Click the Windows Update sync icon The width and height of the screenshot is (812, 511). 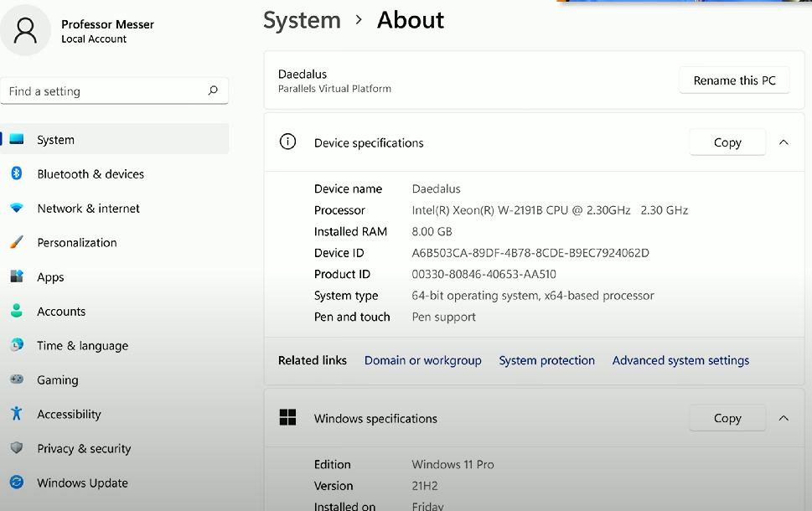pyautogui.click(x=17, y=482)
